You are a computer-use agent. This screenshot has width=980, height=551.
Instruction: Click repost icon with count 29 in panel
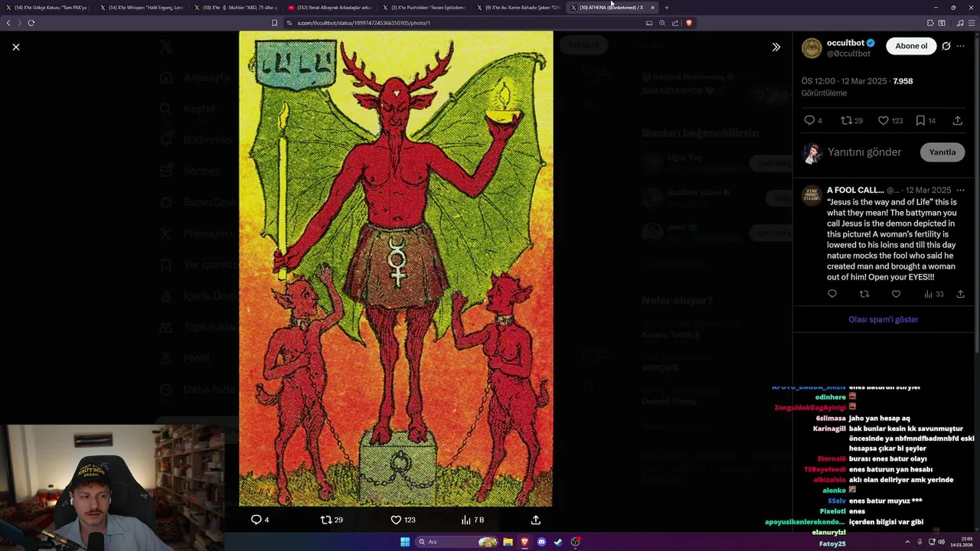click(x=846, y=120)
